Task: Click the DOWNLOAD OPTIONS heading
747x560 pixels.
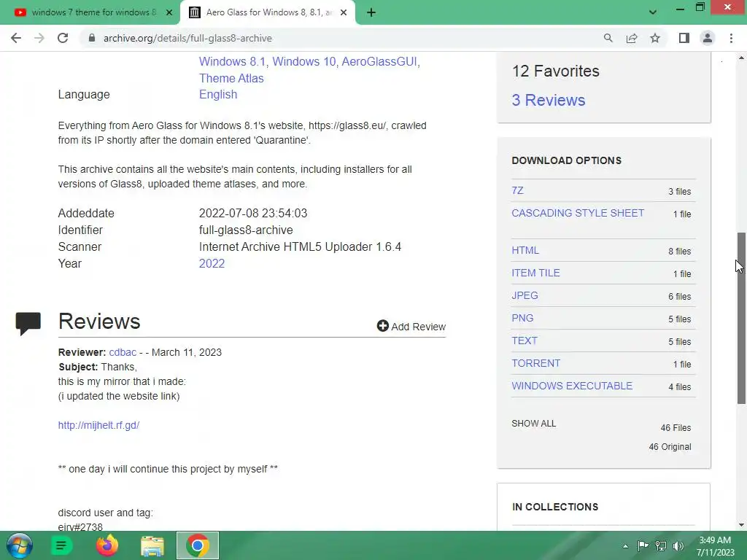Action: click(x=566, y=160)
